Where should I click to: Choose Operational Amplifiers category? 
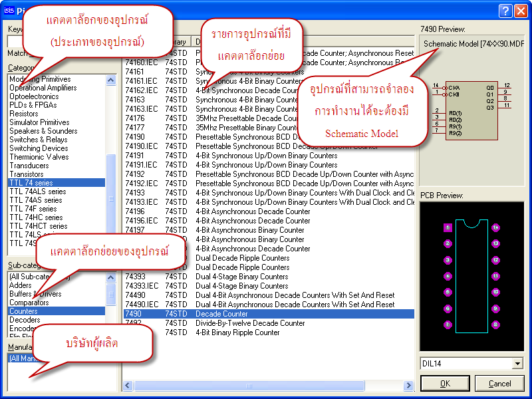(x=43, y=88)
